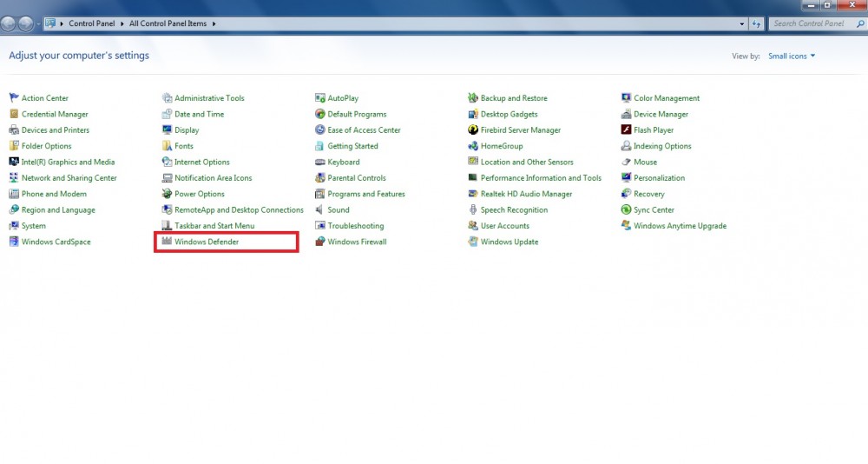868x464 pixels.
Task: Expand the address bar history dropdown arrow
Action: click(742, 23)
